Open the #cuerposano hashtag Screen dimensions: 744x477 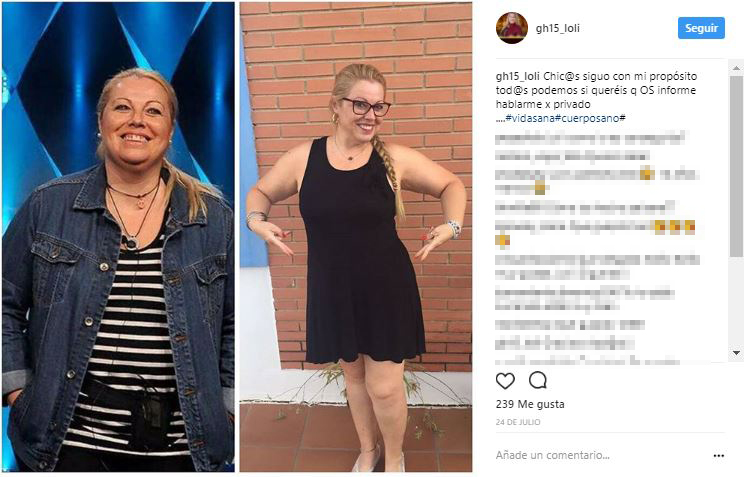coord(587,118)
